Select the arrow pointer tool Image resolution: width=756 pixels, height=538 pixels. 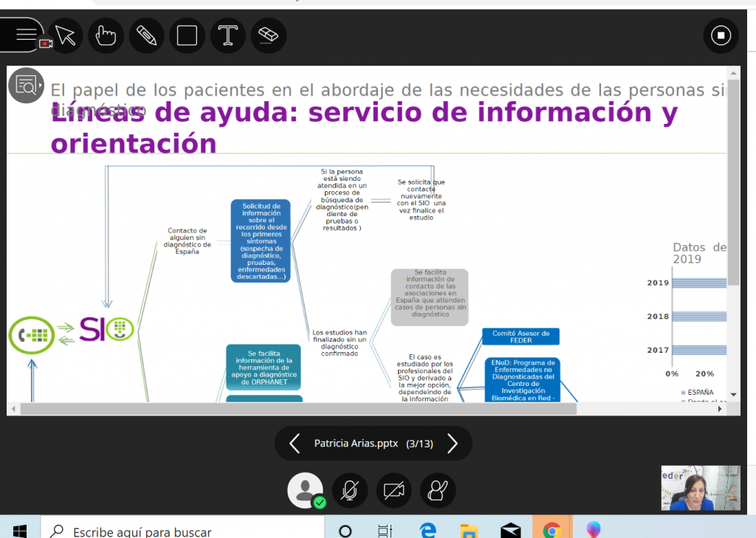point(65,35)
